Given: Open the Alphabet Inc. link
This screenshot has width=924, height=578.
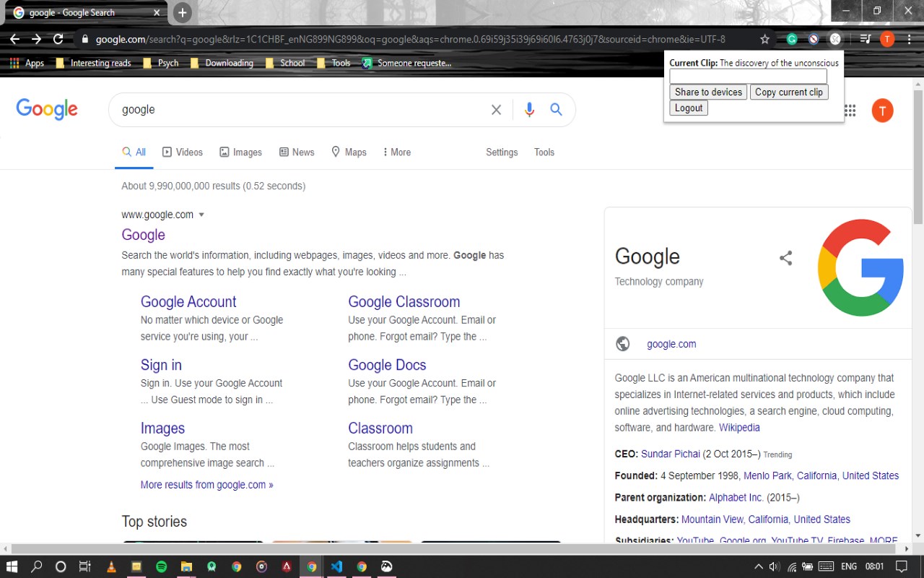Looking at the screenshot, I should tap(736, 498).
